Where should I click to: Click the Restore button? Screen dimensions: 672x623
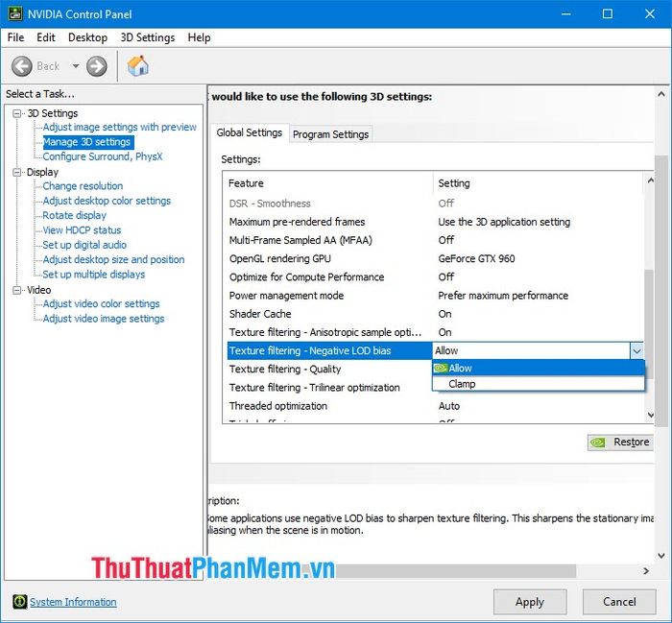pyautogui.click(x=620, y=443)
